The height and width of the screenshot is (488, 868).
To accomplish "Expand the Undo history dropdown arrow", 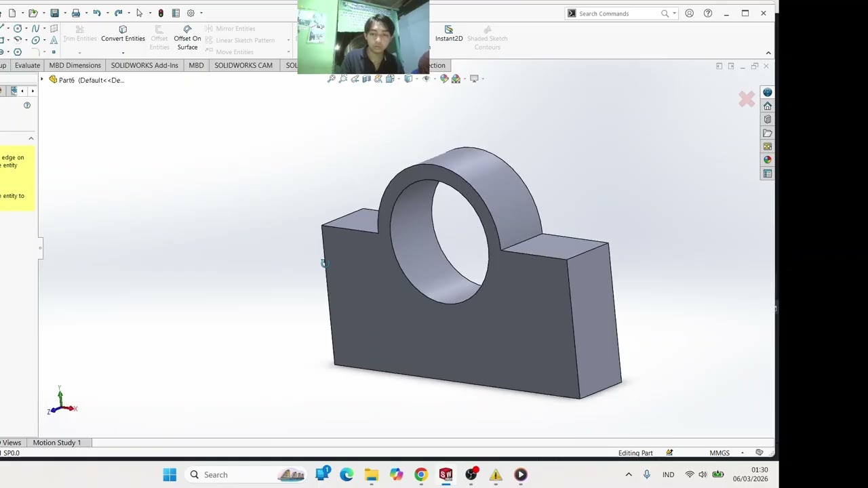I will (x=107, y=13).
